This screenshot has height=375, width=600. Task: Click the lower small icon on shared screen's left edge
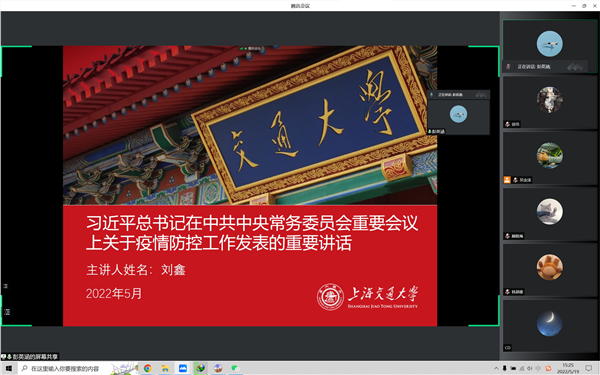tap(7, 312)
